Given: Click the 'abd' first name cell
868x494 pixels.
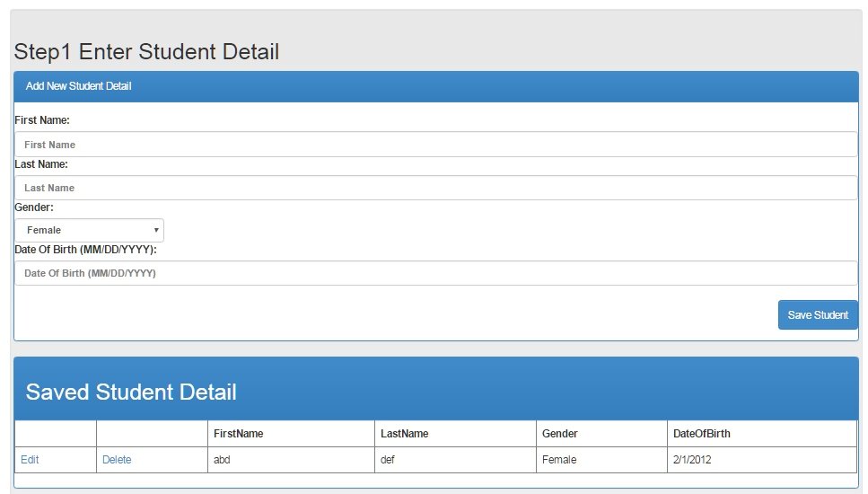Looking at the screenshot, I should 291,460.
